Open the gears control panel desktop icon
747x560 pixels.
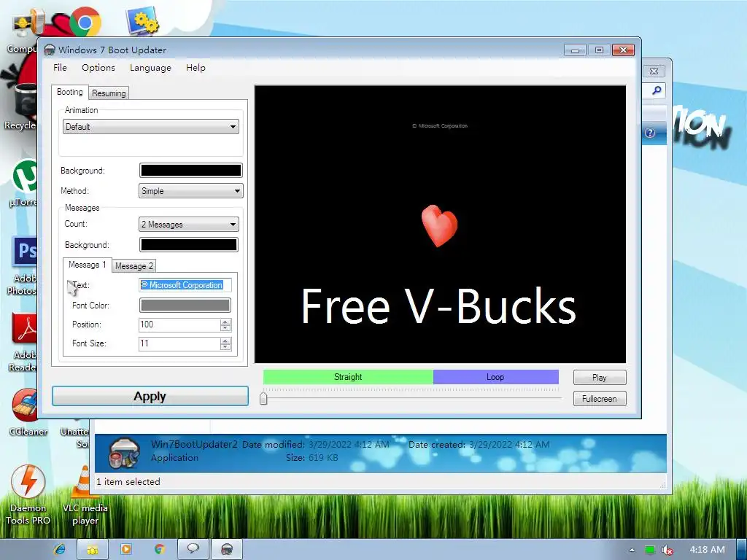click(x=143, y=21)
